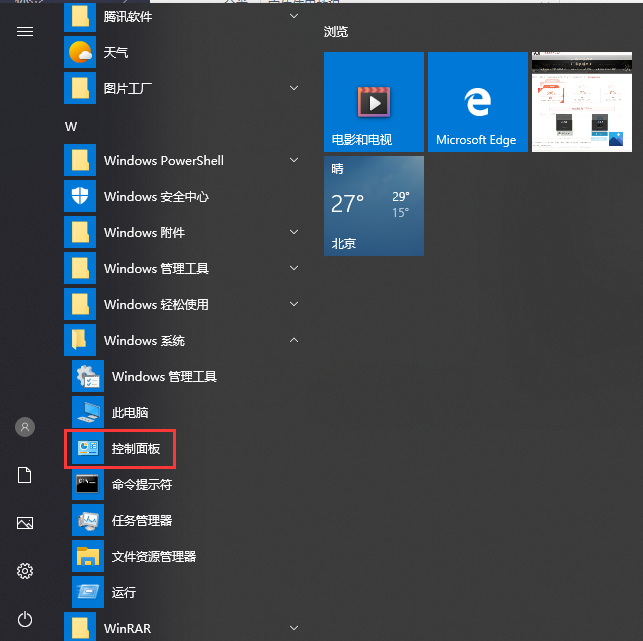The height and width of the screenshot is (641, 643).
Task: Launch the 天气 weather app icon
Action: pos(80,52)
